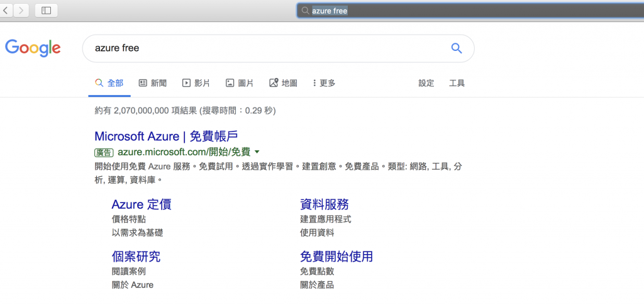This screenshot has height=305, width=644.
Task: Open the Azure 定價 sitelink
Action: coord(142,204)
